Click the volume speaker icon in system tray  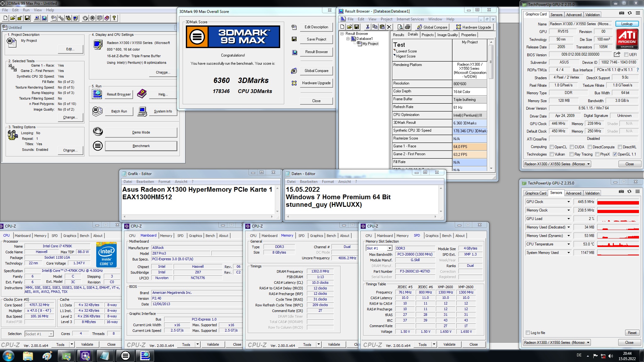click(611, 356)
